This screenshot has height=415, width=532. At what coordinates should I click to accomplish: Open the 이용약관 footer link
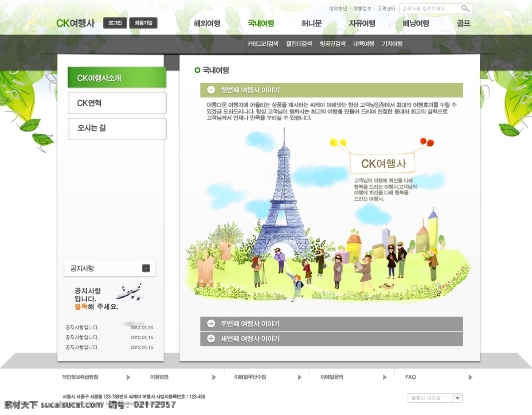(x=159, y=377)
